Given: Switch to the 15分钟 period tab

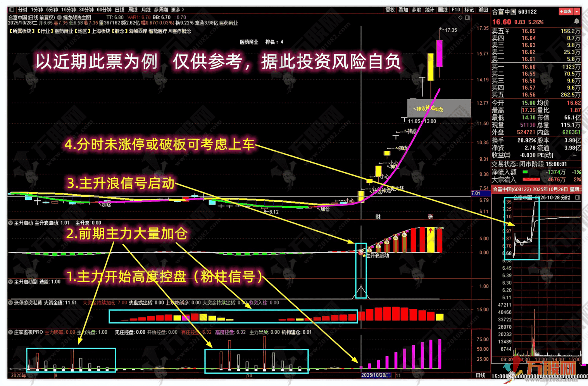Looking at the screenshot, I should pos(68,10).
